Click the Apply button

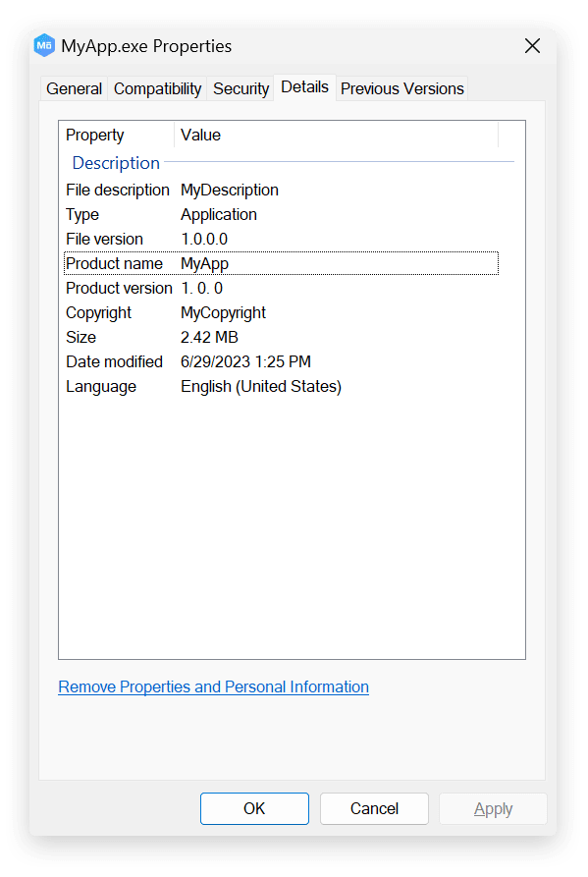(493, 808)
